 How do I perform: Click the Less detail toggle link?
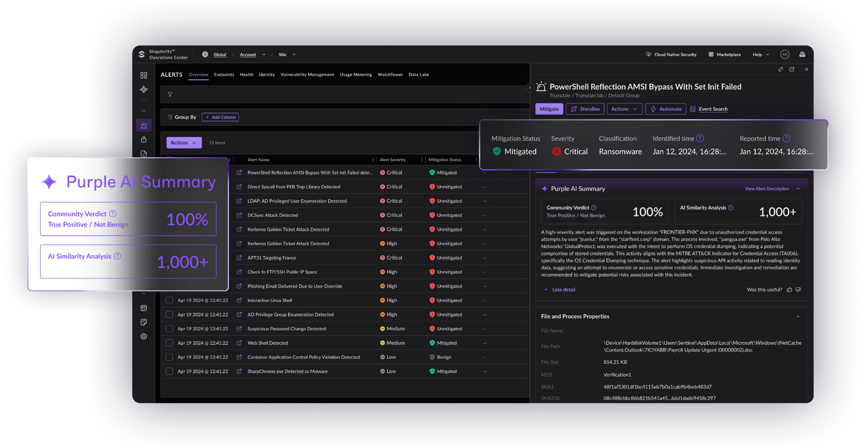click(564, 290)
